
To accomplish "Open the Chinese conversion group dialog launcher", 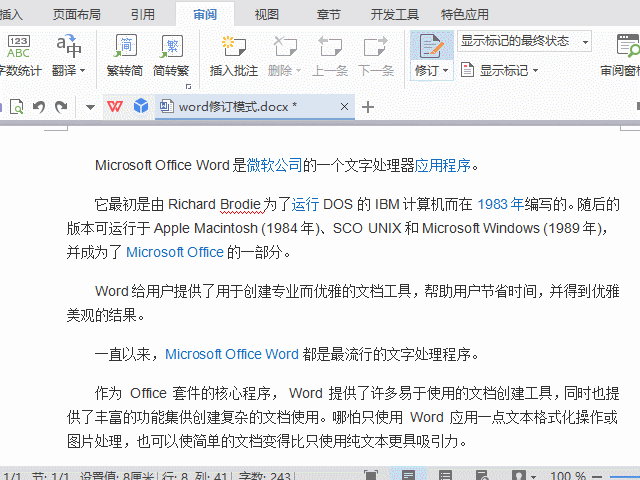I will click(188, 86).
